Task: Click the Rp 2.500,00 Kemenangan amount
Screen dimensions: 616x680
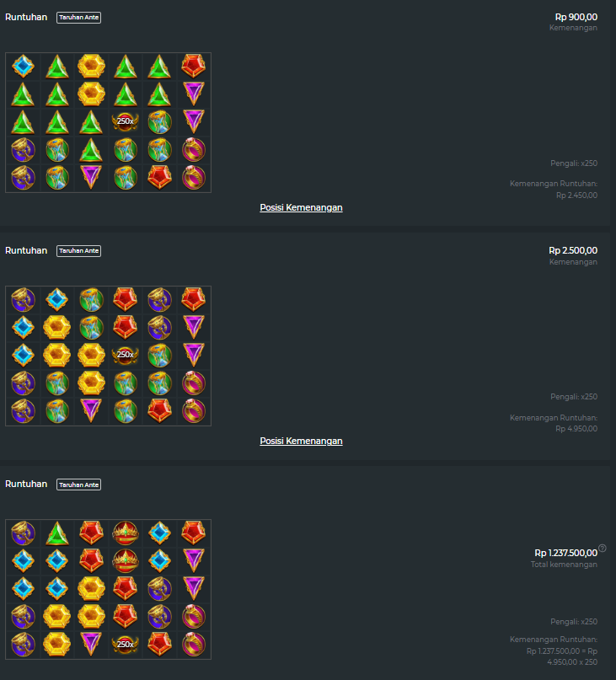Action: tap(573, 250)
